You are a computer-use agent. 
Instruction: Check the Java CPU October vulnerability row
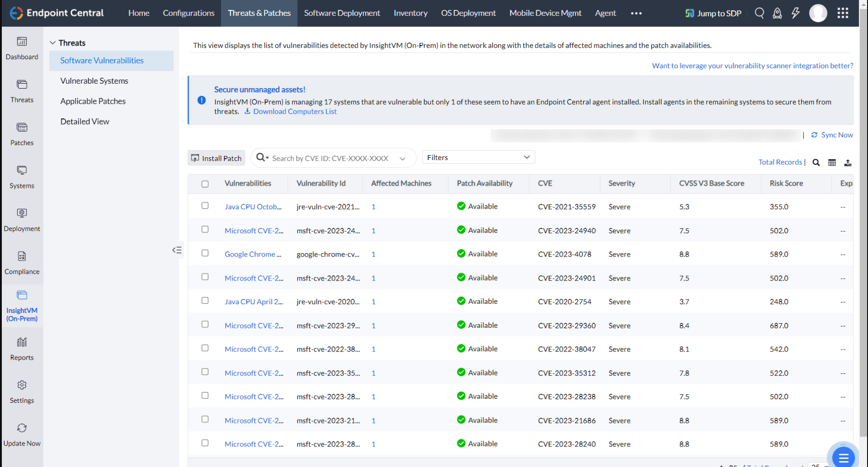coord(205,206)
